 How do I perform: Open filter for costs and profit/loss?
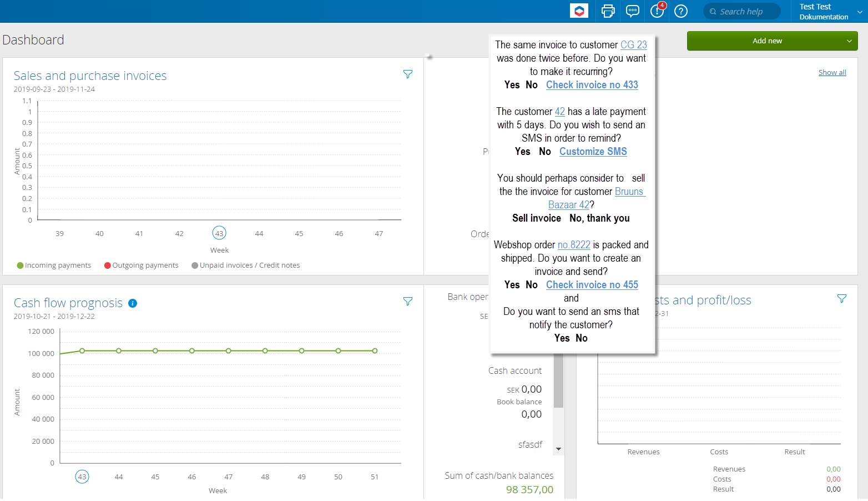point(842,299)
